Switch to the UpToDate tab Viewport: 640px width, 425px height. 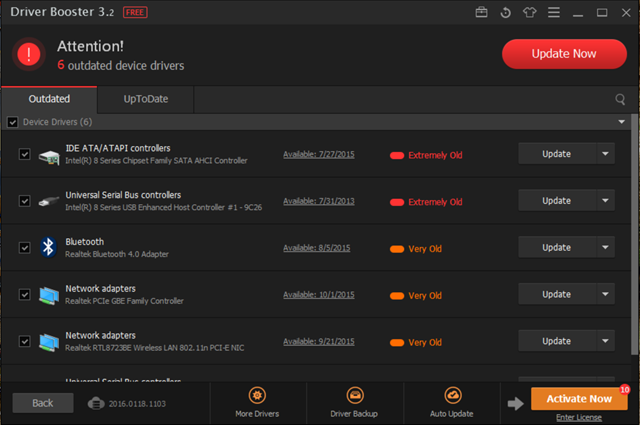(x=146, y=99)
